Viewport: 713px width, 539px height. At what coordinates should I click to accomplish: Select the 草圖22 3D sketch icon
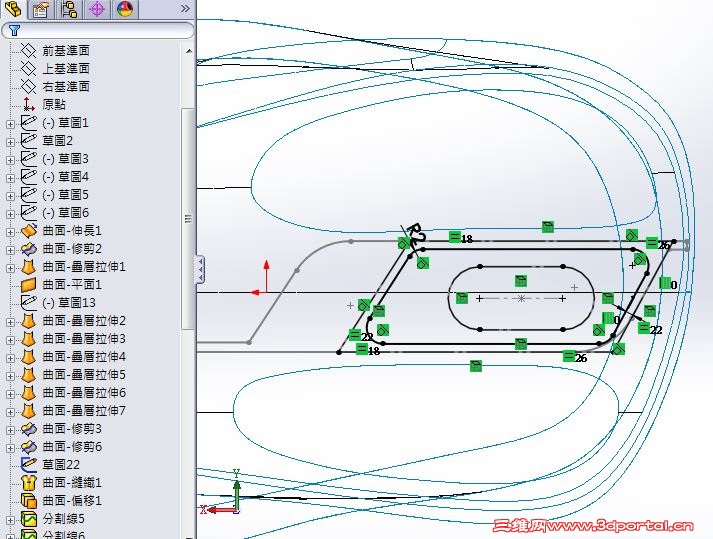29,464
